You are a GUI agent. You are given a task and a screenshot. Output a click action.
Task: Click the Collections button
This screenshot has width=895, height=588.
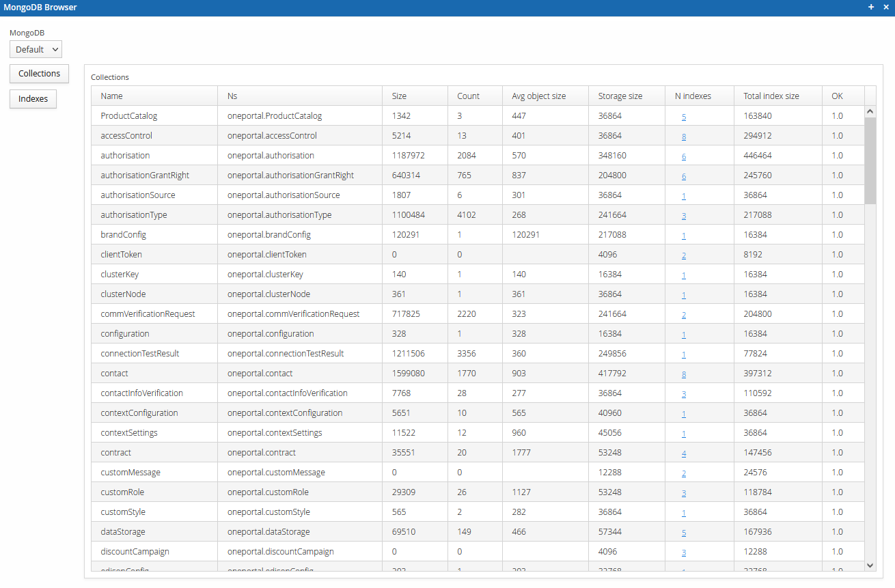pyautogui.click(x=39, y=74)
